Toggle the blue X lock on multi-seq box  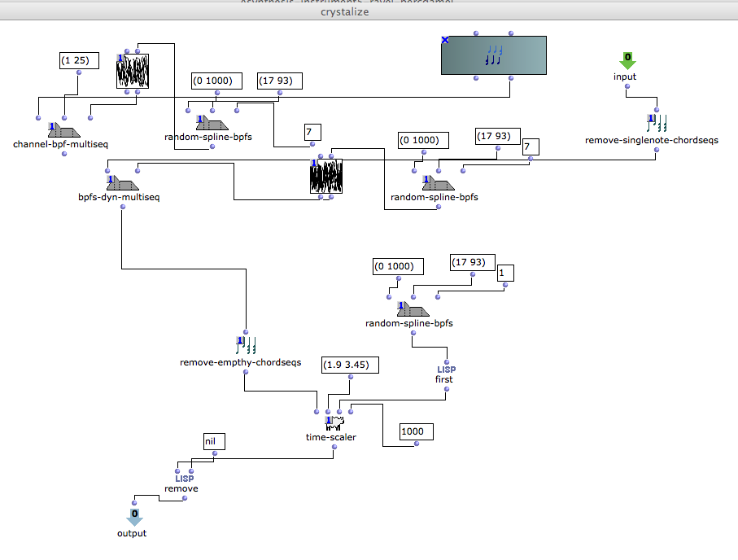pos(445,40)
